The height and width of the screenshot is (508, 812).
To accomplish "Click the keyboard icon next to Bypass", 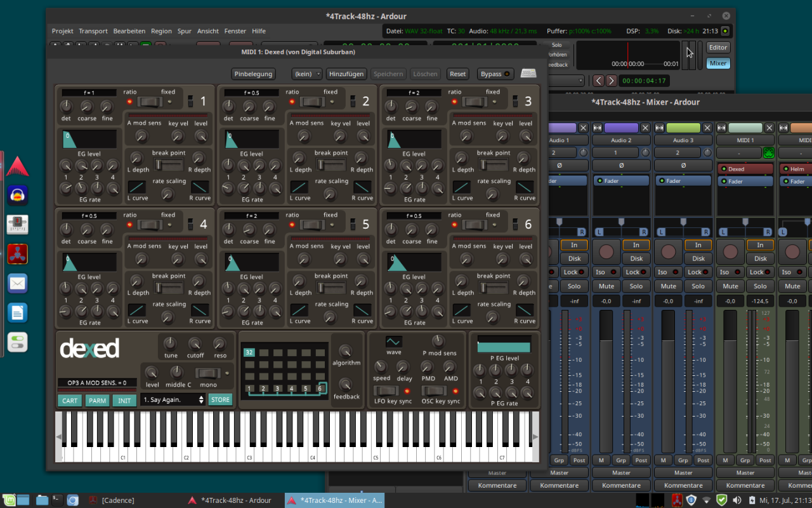I will click(x=528, y=74).
